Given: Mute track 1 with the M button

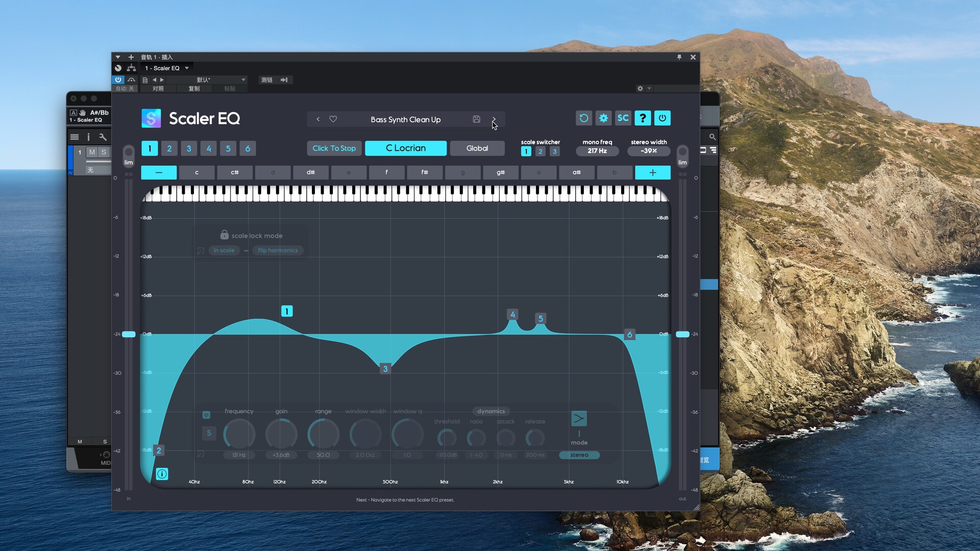Looking at the screenshot, I should pos(92,152).
